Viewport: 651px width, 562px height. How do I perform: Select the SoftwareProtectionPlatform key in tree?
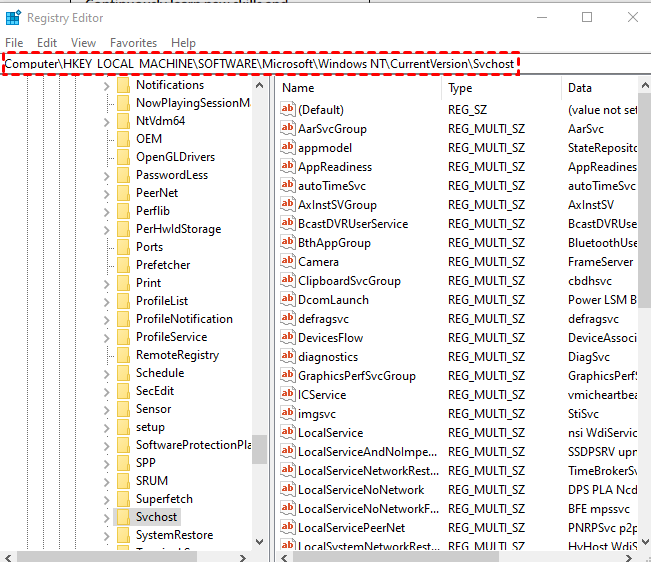pos(193,445)
